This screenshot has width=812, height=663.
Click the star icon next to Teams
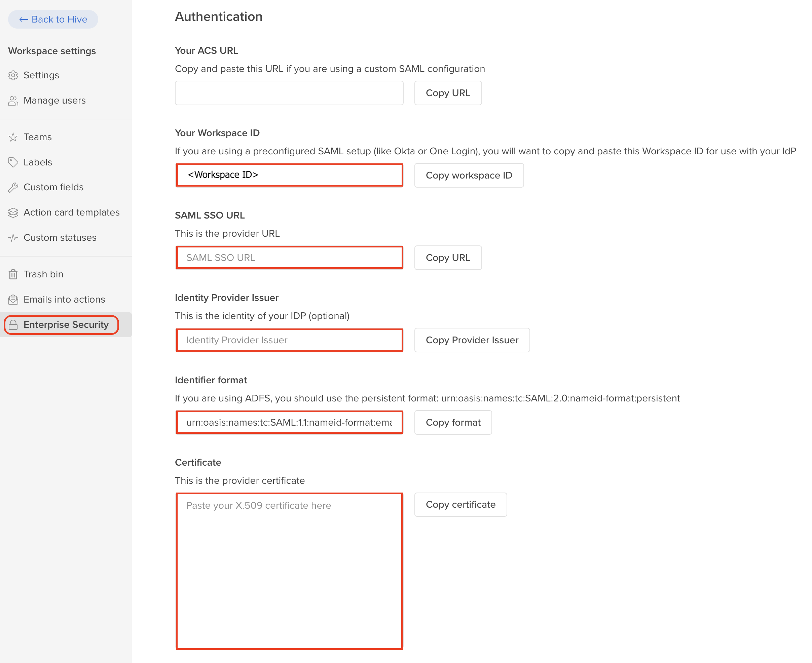click(13, 137)
